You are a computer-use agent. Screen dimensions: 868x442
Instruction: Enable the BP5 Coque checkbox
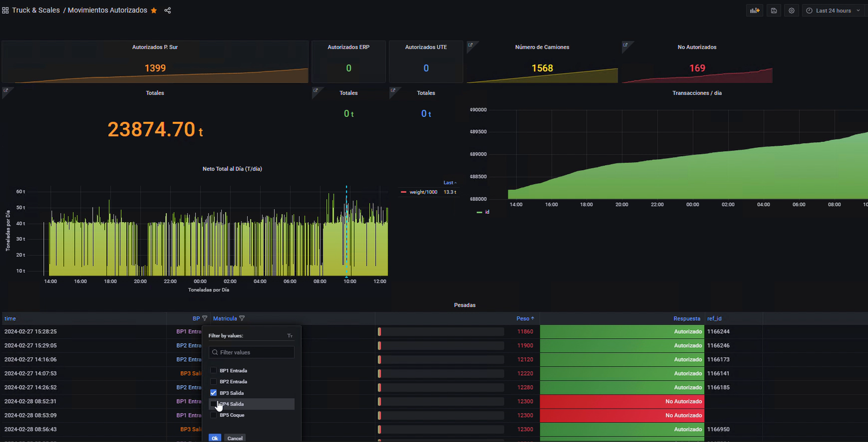tap(213, 415)
